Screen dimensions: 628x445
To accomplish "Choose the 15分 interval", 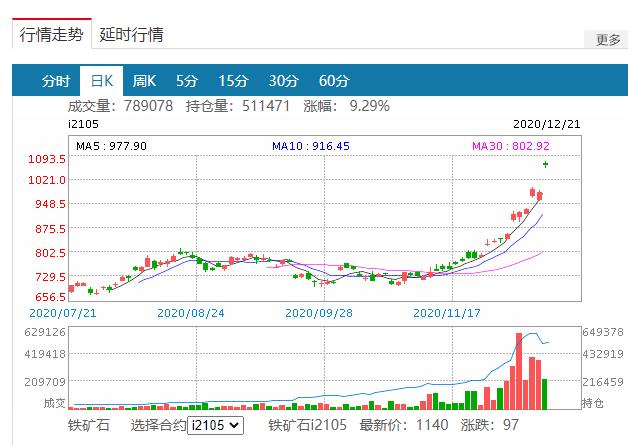I will (233, 81).
